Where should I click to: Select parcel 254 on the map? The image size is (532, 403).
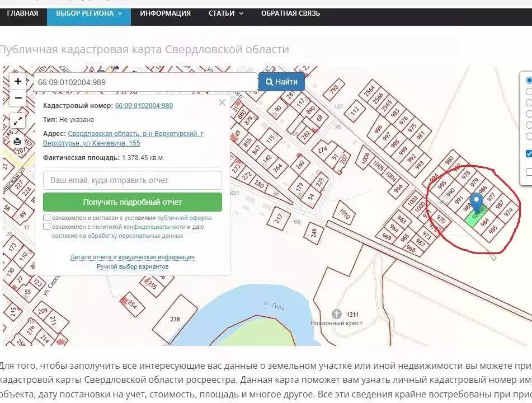click(x=132, y=304)
